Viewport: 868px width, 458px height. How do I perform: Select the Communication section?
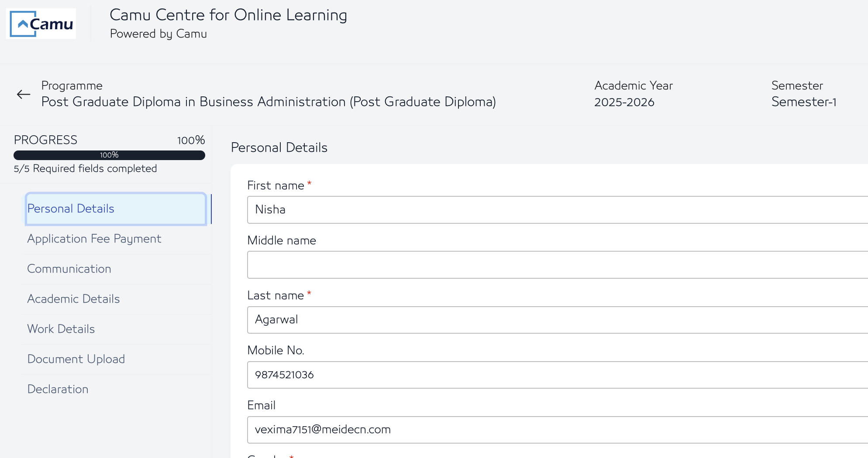(69, 269)
